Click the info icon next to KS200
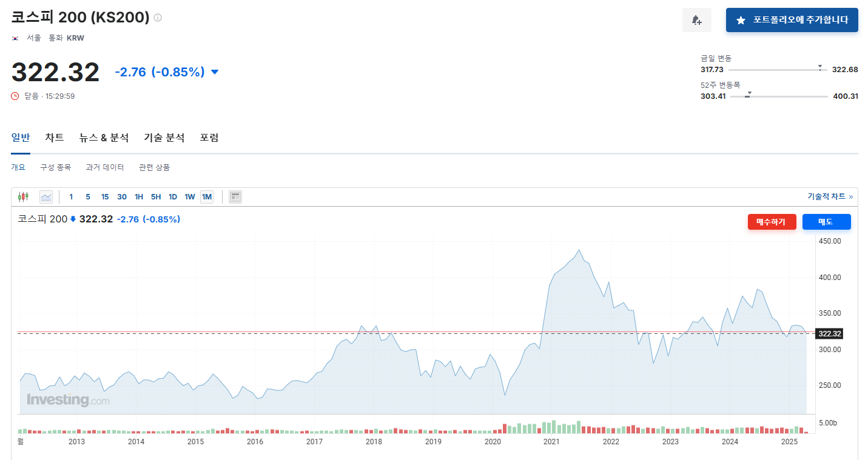 coord(157,18)
